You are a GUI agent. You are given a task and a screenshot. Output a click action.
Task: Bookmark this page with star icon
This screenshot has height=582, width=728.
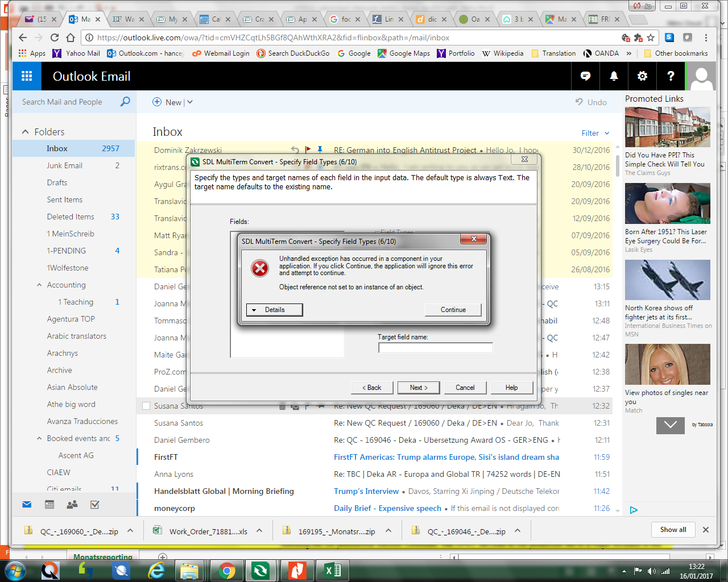(651, 38)
